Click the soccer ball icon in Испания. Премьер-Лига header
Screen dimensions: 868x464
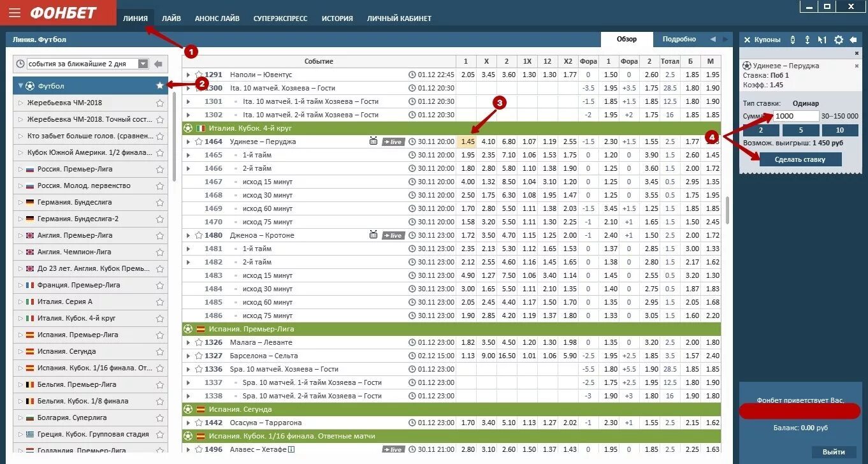188,329
